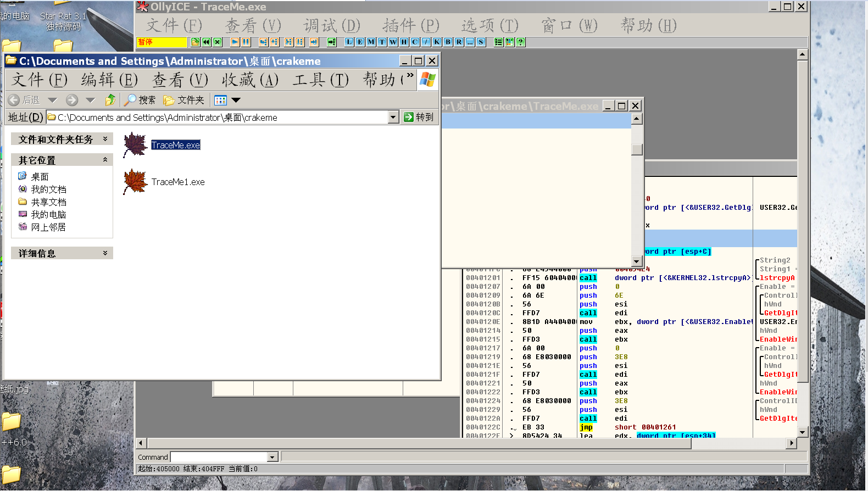Open OllyICE help question mark icon
Image resolution: width=868 pixels, height=491 pixels.
tap(520, 42)
